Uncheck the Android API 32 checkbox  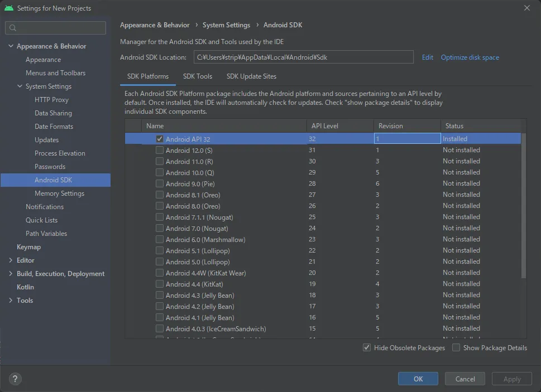tap(160, 139)
